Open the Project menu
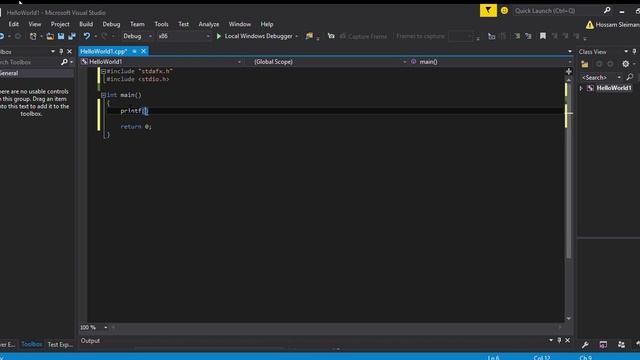 click(x=60, y=24)
